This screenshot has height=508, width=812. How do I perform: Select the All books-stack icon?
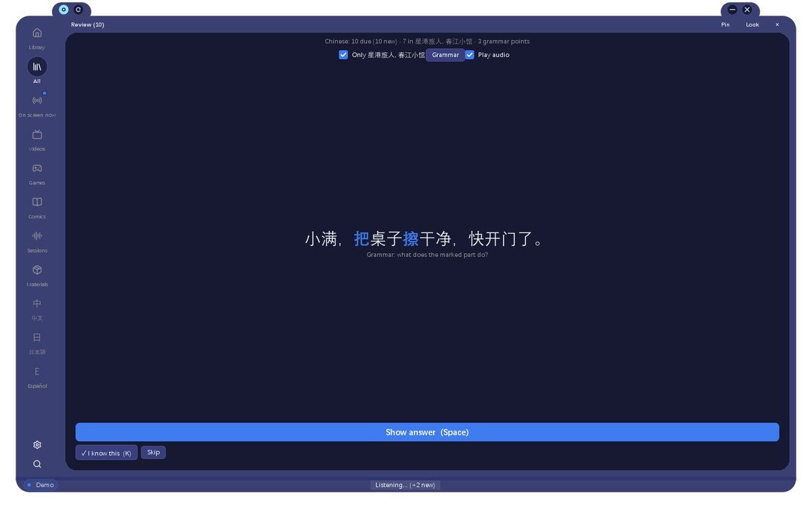pos(37,67)
